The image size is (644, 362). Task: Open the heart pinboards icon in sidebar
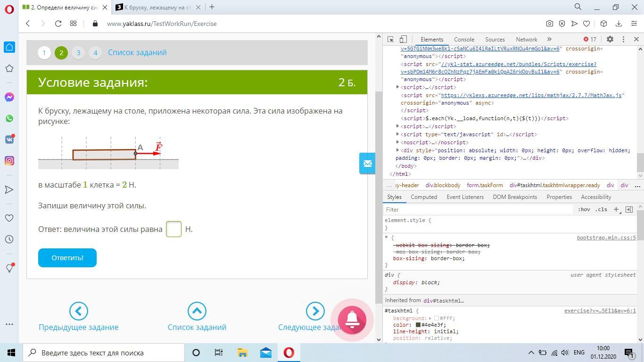pos(9,218)
